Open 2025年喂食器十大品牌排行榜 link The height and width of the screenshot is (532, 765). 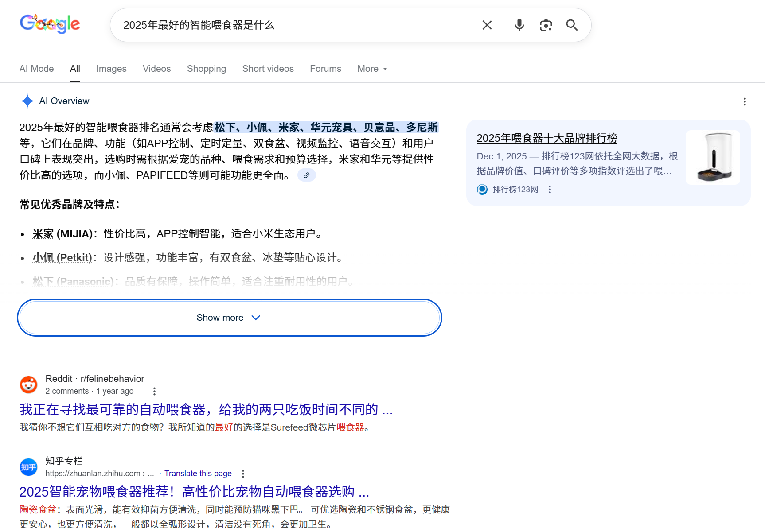[547, 138]
